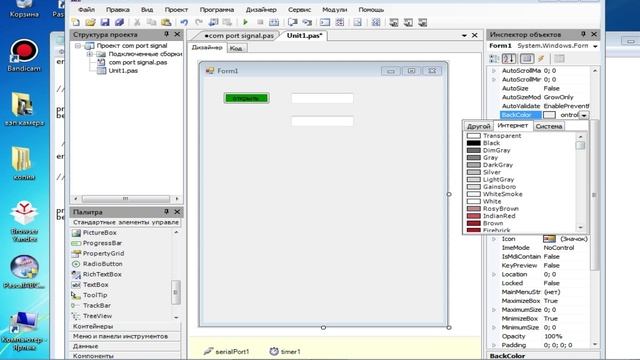Select the Система color tab
Viewport: 640px width, 360px height.
(x=549, y=126)
